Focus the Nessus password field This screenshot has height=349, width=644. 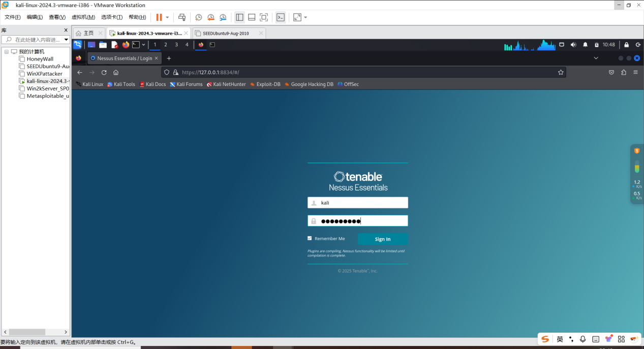click(358, 221)
